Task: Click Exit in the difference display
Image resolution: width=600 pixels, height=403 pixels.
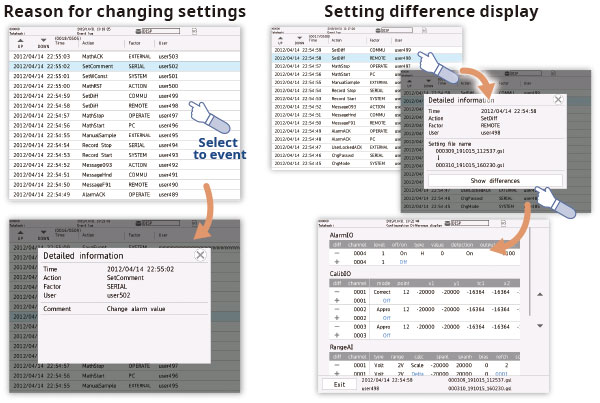Action: point(339,384)
